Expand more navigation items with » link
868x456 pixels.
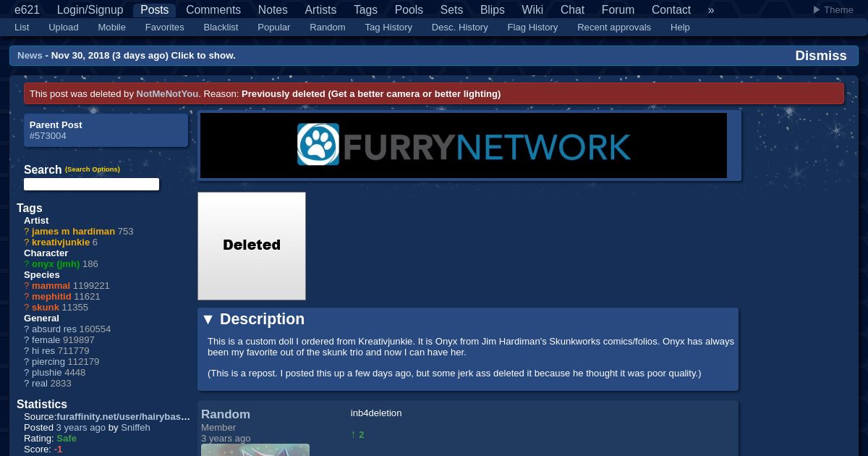(x=711, y=10)
